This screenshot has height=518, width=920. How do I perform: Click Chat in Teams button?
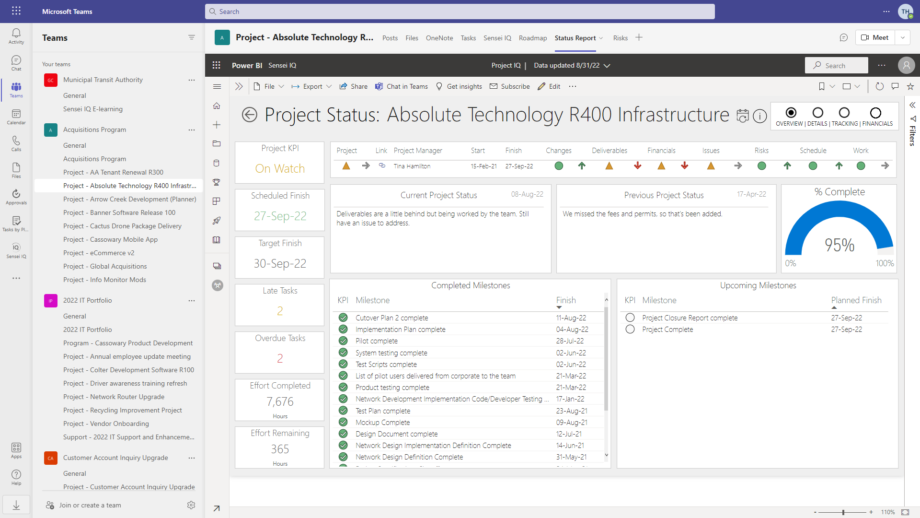coord(401,86)
